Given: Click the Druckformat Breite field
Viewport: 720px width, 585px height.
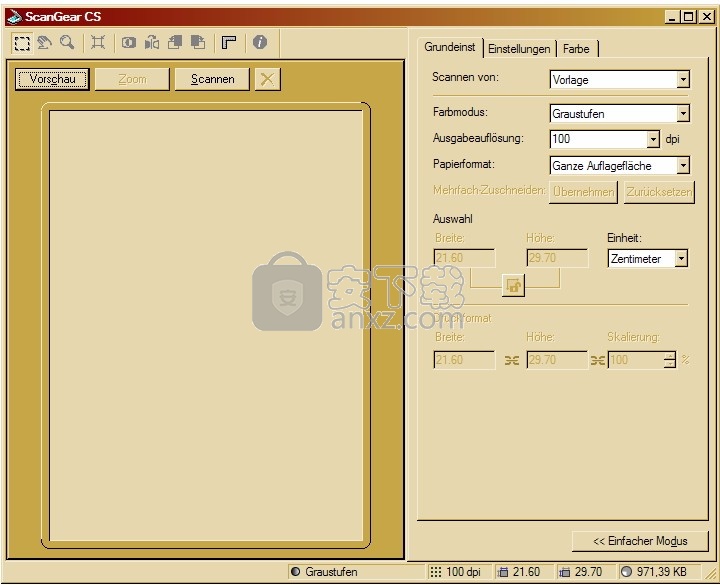Looking at the screenshot, I should point(464,360).
